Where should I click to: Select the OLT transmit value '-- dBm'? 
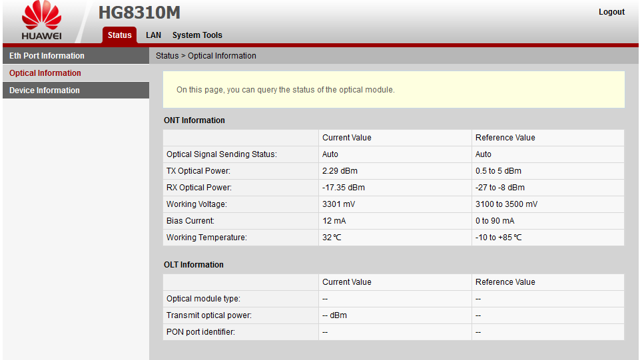click(x=334, y=315)
